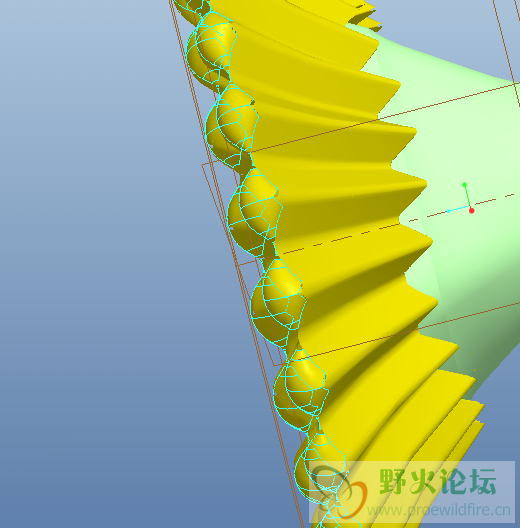This screenshot has height=528, width=520.
Task: Select the second cyan wireframe ball from top
Action: tap(232, 125)
